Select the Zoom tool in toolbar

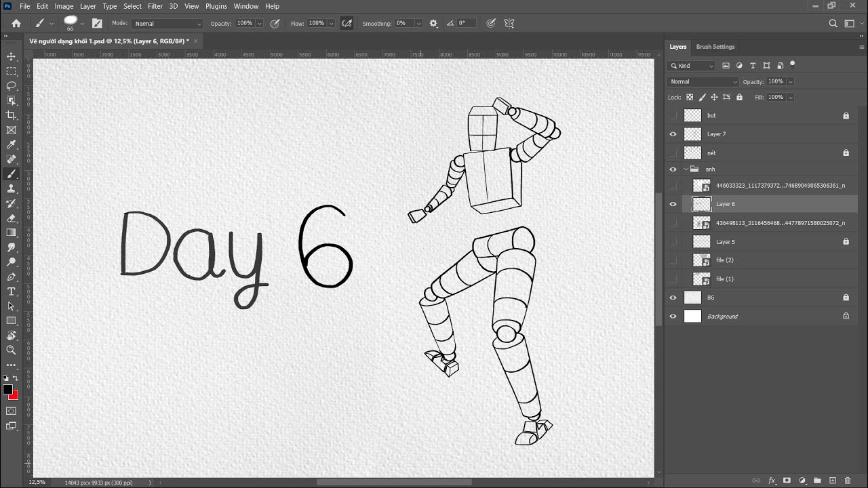click(11, 350)
